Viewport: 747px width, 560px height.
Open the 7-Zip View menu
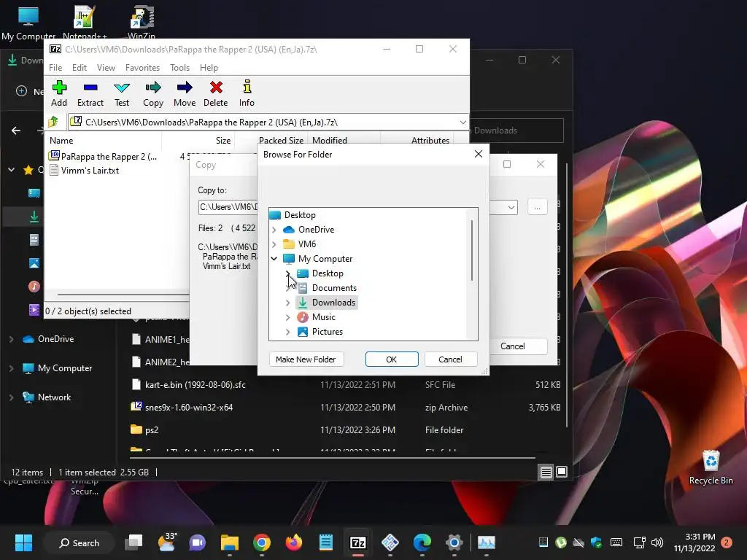click(106, 68)
